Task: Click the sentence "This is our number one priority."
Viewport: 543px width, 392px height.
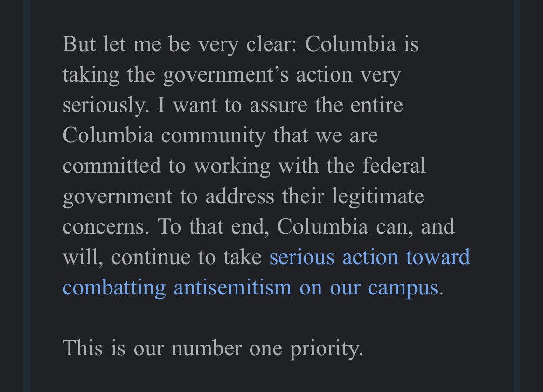Action: tap(212, 348)
